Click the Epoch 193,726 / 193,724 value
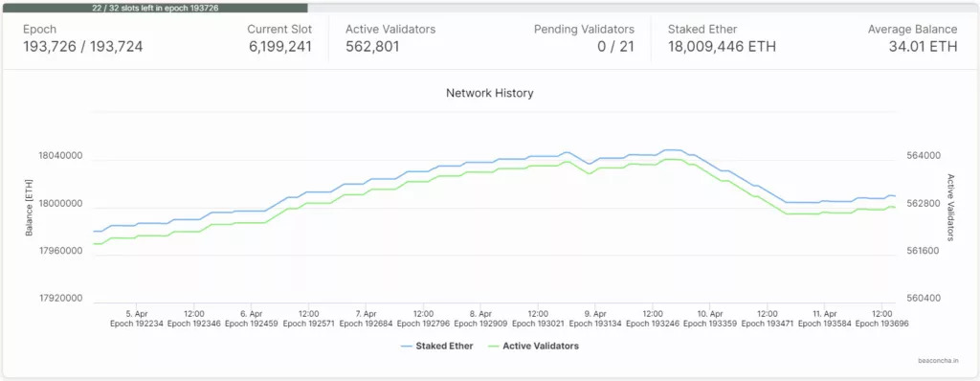Image resolution: width=980 pixels, height=381 pixels. point(83,46)
